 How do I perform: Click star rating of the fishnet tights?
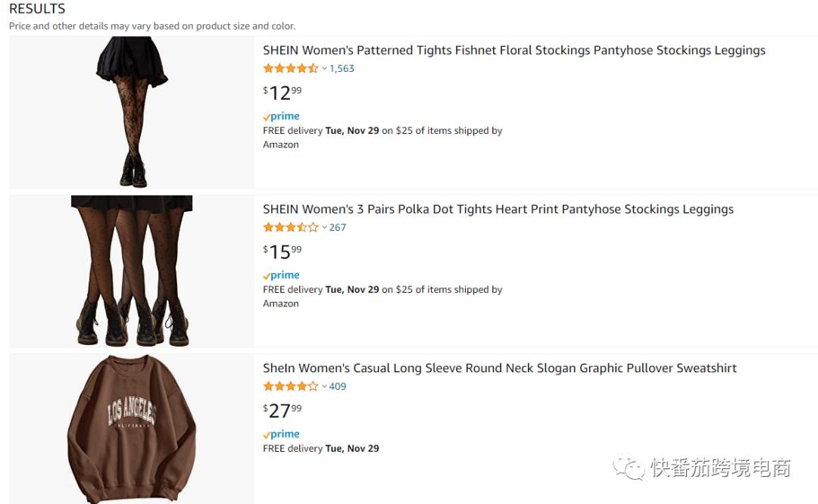coord(290,69)
